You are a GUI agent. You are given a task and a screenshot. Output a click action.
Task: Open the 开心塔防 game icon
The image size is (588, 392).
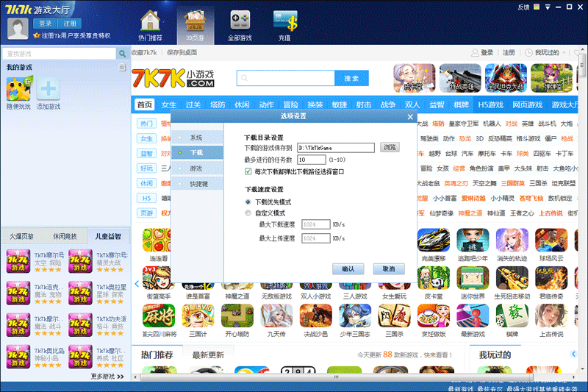click(237, 316)
